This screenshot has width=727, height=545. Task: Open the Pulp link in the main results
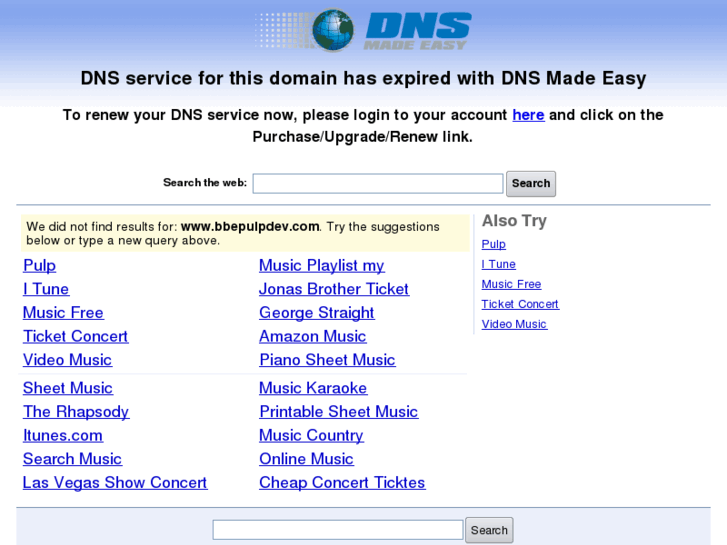pyautogui.click(x=39, y=265)
